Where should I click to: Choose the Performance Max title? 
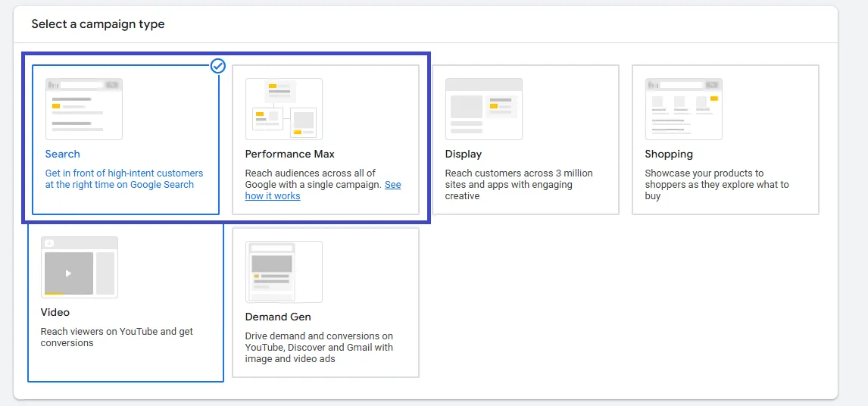[x=290, y=154]
